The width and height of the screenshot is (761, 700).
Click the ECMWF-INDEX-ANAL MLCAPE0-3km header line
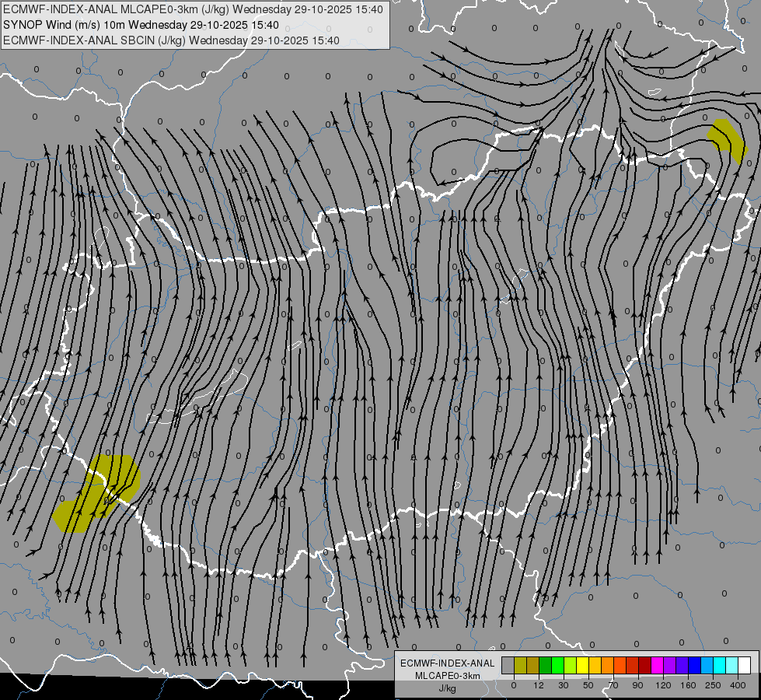(x=193, y=9)
